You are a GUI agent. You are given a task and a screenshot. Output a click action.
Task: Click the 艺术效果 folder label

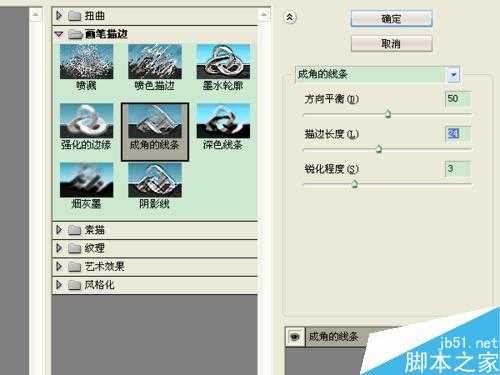pos(104,266)
